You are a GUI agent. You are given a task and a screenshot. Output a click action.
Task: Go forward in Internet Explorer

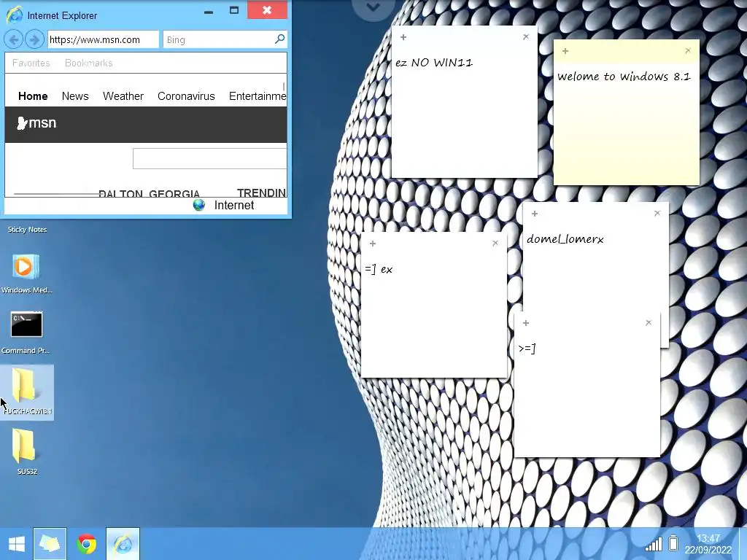tap(34, 39)
